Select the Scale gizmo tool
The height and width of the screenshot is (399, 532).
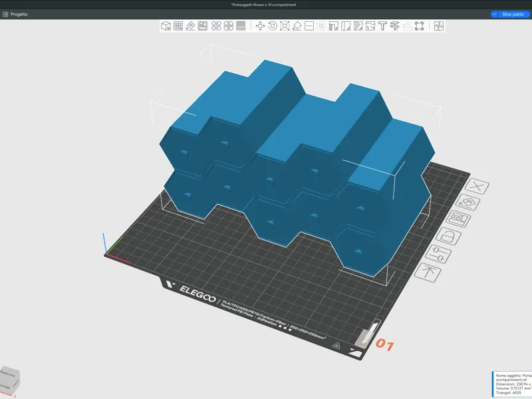tap(285, 26)
